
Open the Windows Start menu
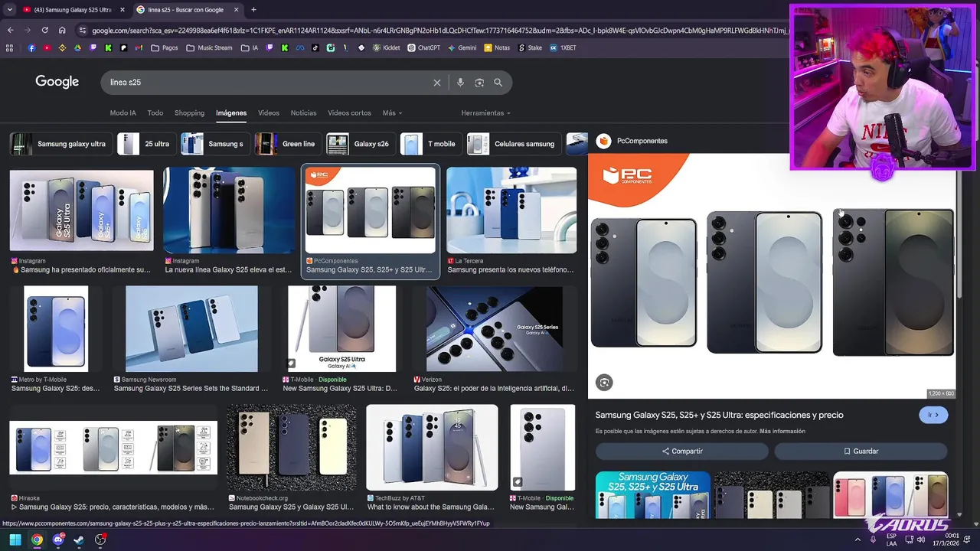[15, 540]
